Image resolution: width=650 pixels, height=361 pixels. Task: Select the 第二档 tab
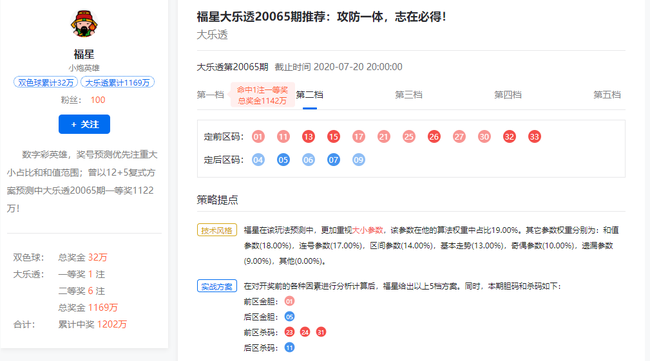[310, 95]
